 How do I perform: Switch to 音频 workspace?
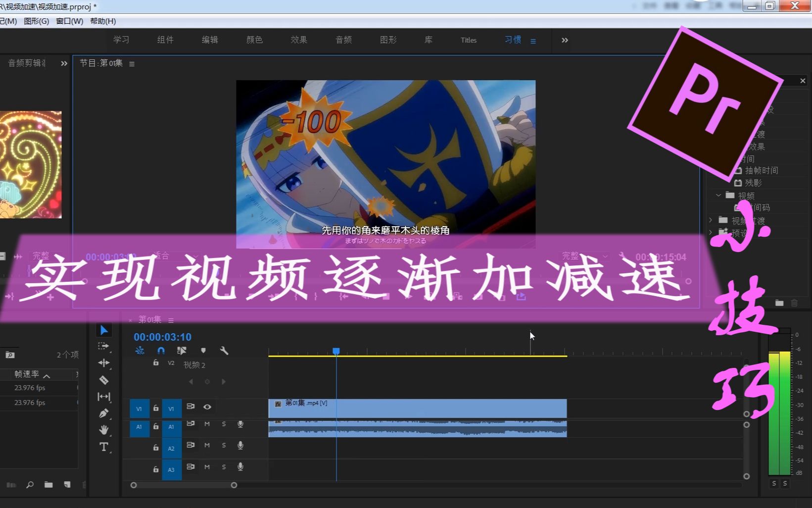pos(343,40)
